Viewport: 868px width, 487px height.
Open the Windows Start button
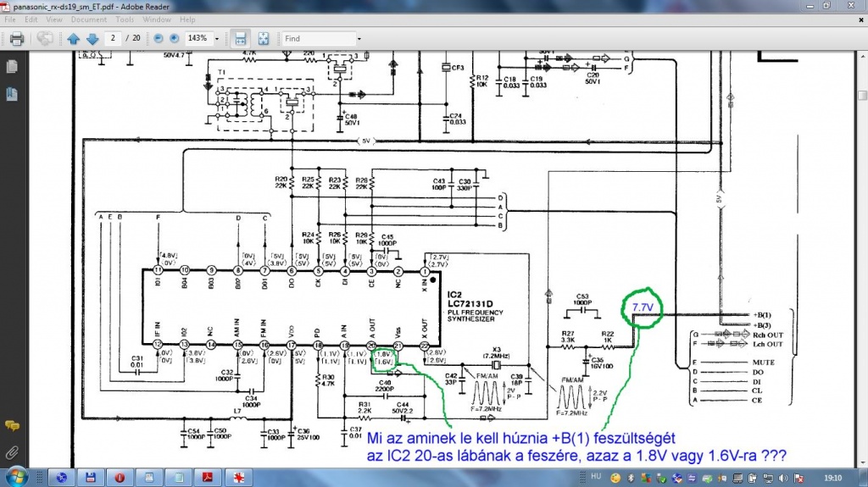pyautogui.click(x=16, y=477)
